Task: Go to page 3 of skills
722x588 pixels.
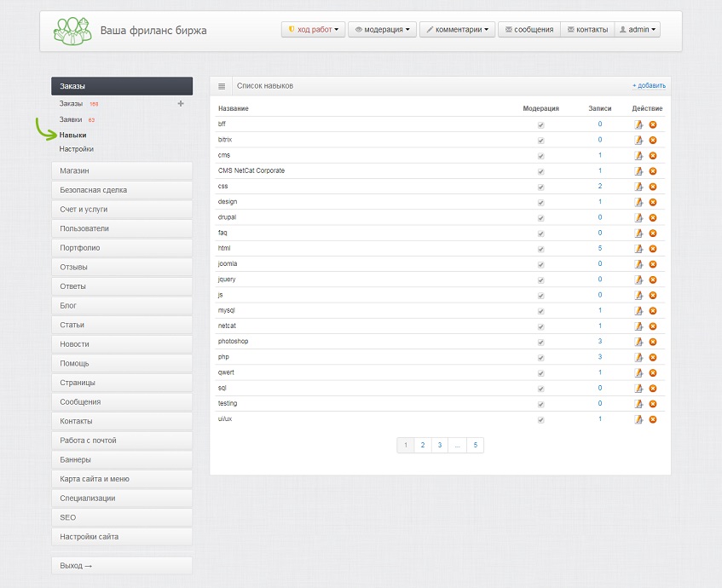Action: pos(440,445)
